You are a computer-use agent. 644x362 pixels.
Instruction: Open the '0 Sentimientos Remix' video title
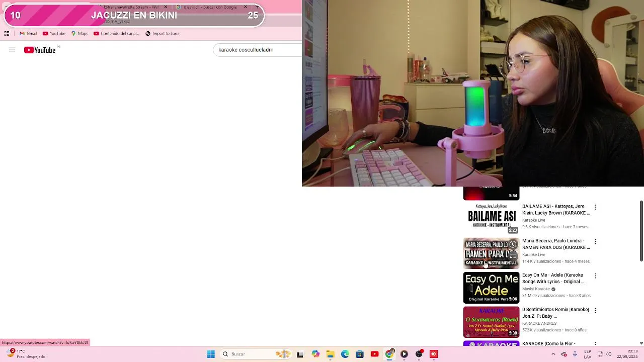[x=555, y=313]
